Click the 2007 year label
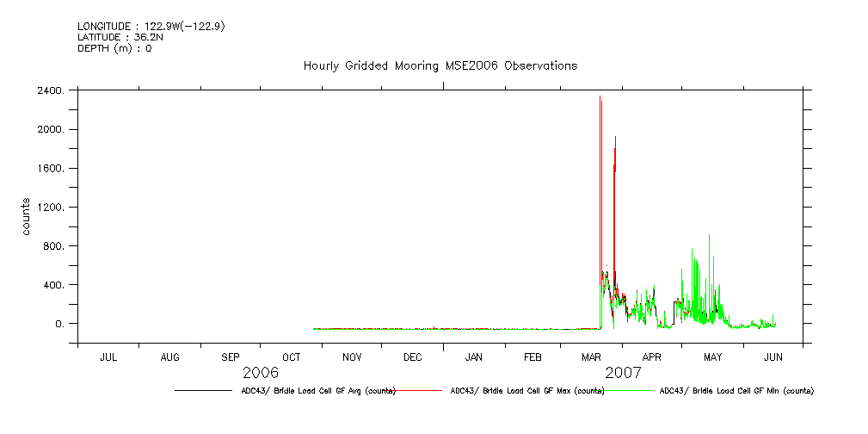 (x=624, y=374)
